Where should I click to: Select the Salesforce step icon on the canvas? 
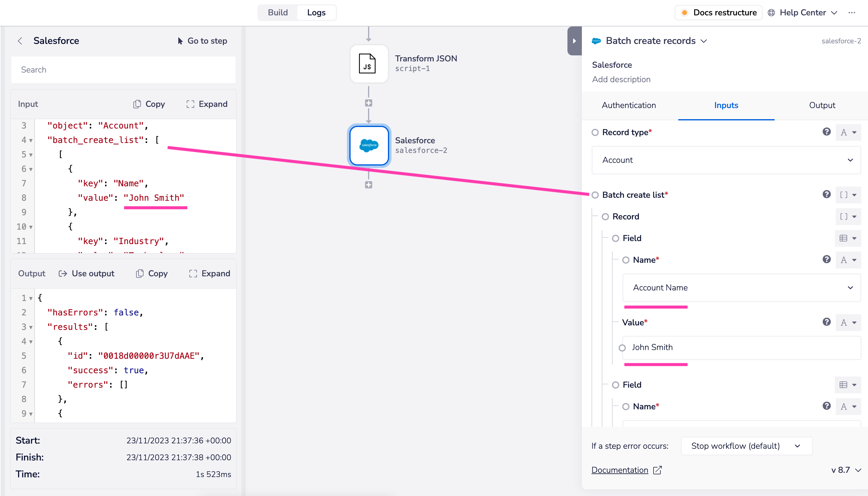tap(368, 145)
